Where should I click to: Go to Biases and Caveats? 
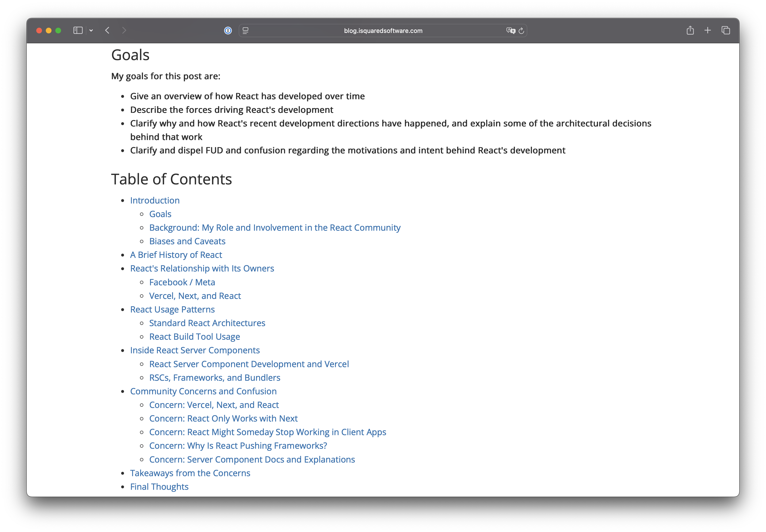[x=187, y=241]
